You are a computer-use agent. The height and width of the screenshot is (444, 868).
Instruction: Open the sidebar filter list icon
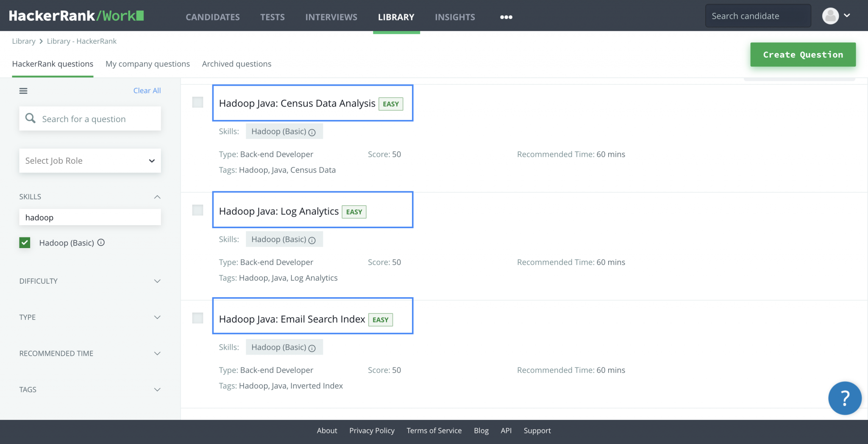[x=23, y=91]
